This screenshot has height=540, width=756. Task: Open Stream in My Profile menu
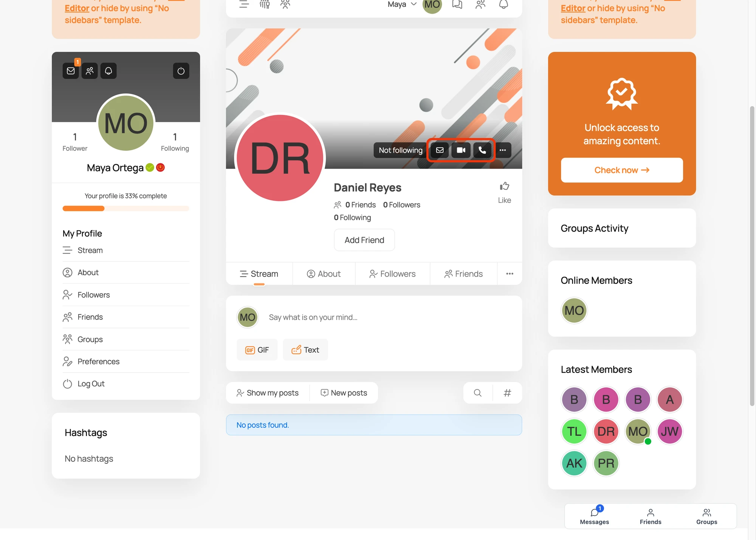(x=126, y=251)
